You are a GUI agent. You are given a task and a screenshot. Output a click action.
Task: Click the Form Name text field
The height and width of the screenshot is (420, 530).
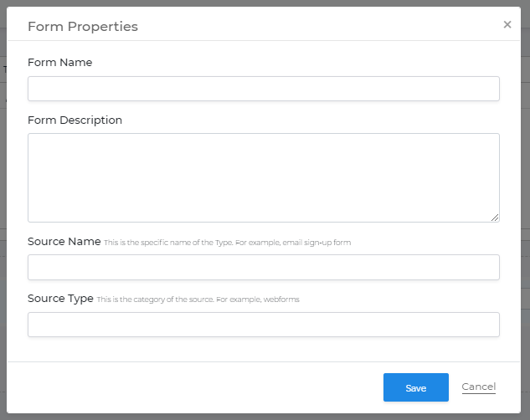[263, 89]
